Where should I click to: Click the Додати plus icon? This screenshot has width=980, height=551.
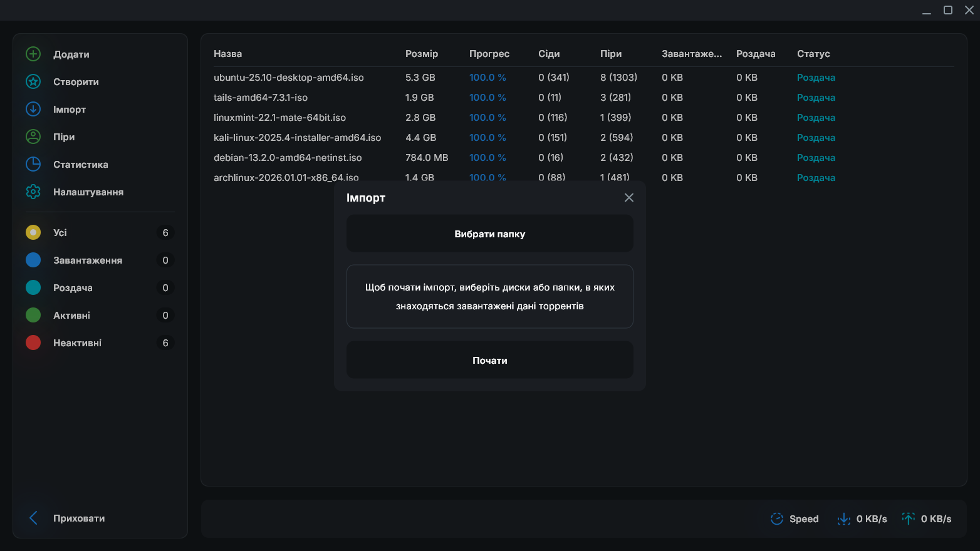tap(33, 54)
